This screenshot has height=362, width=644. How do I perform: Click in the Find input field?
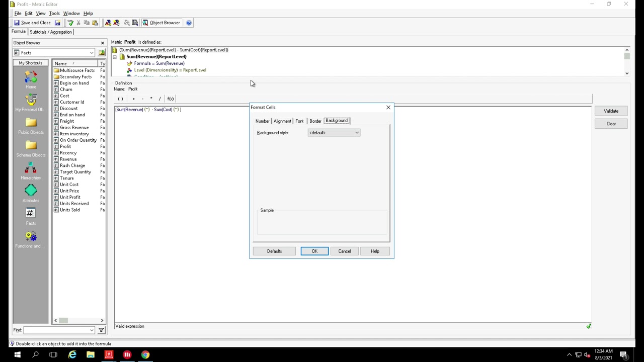(56, 330)
